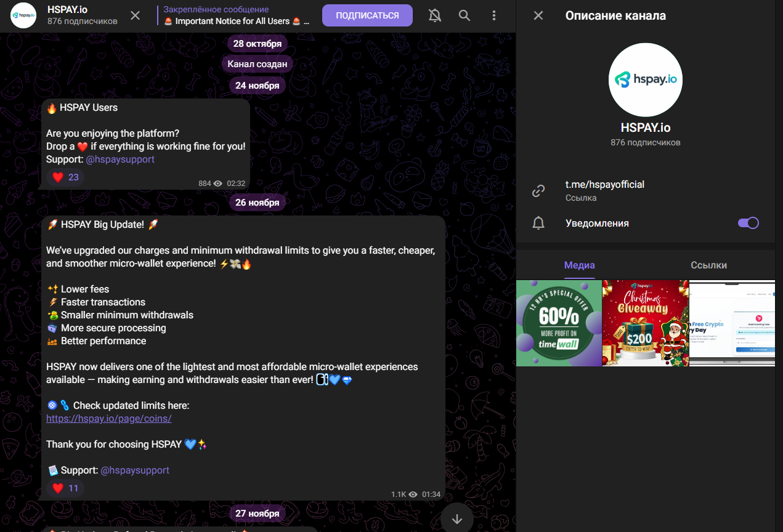Switch to the Ссылки tab
This screenshot has width=783, height=532.
click(708, 265)
